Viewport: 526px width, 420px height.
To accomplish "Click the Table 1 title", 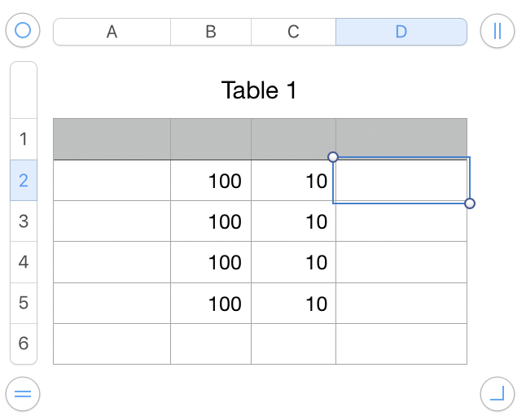I will coord(259,90).
